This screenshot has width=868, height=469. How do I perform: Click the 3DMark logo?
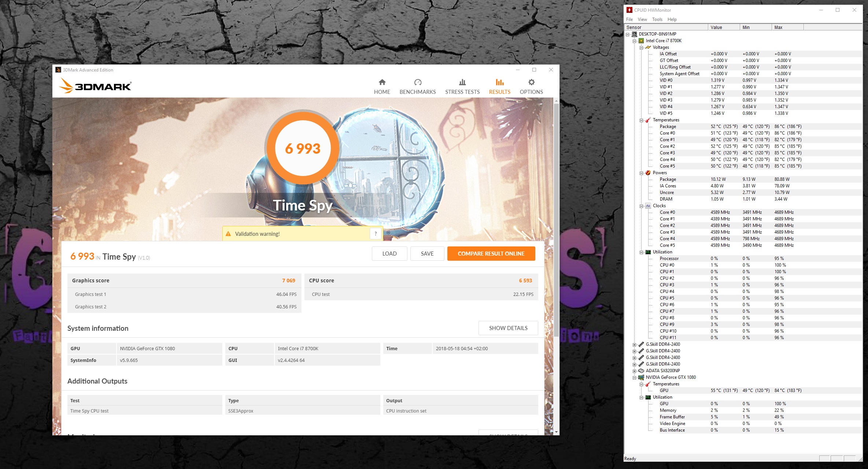pyautogui.click(x=95, y=86)
